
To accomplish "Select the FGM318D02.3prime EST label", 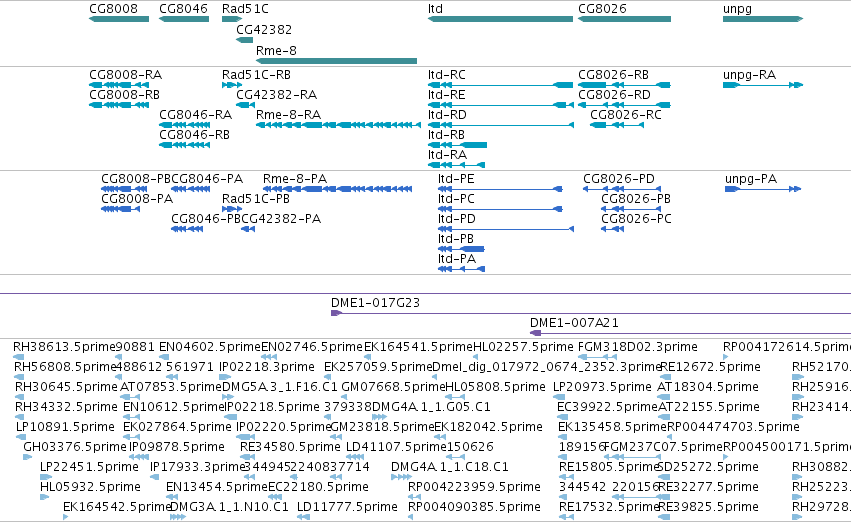I will pos(638,347).
